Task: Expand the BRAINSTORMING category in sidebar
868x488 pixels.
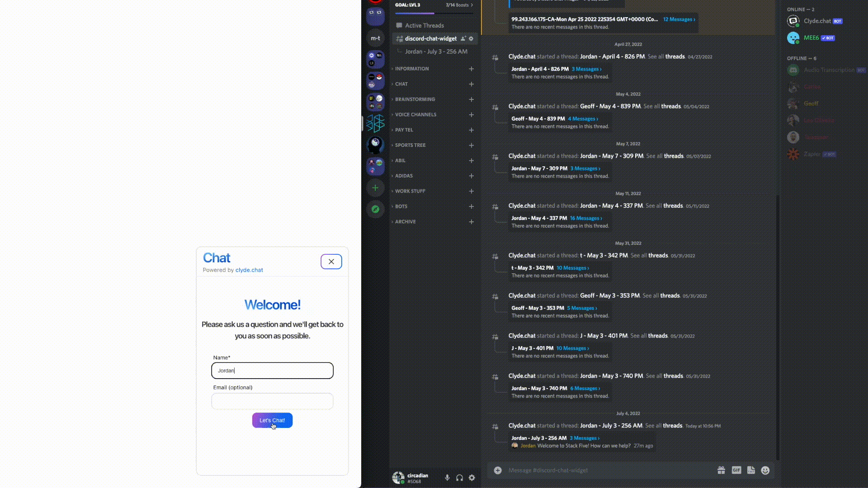Action: [415, 99]
